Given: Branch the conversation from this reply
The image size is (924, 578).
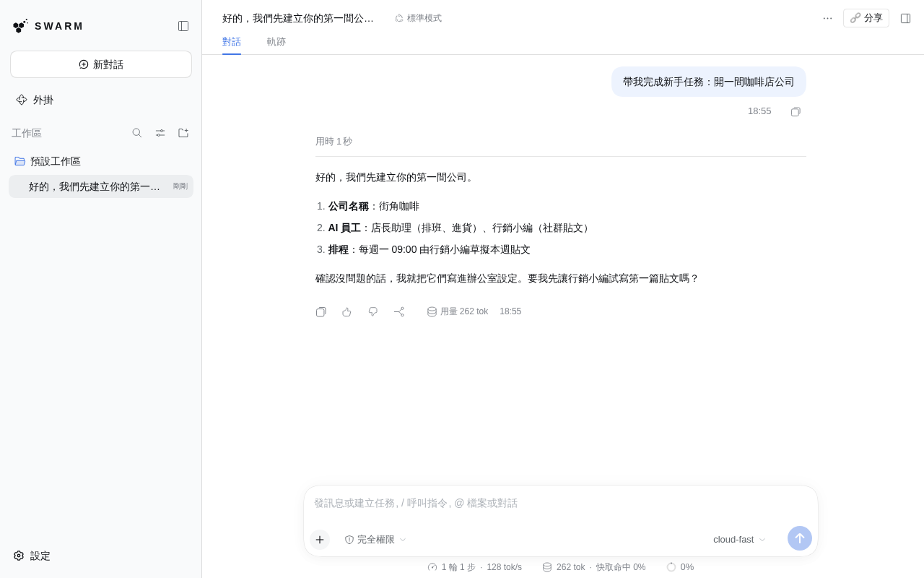Looking at the screenshot, I should pyautogui.click(x=398, y=311).
